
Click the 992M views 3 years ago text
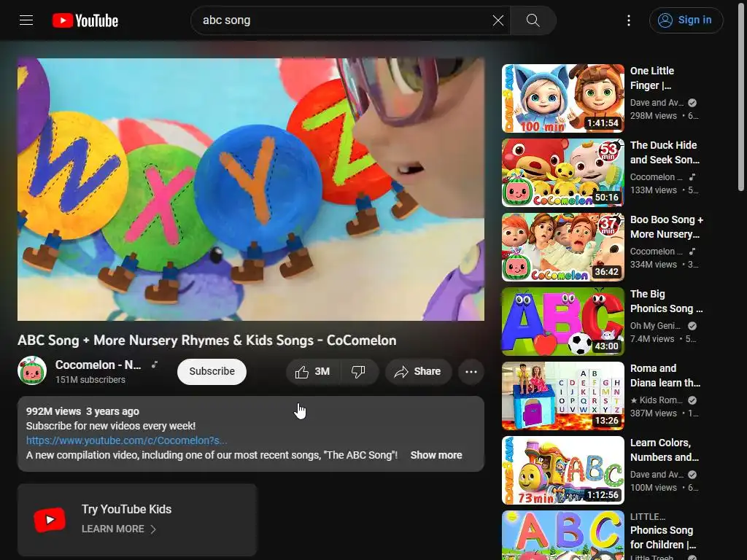pos(82,411)
